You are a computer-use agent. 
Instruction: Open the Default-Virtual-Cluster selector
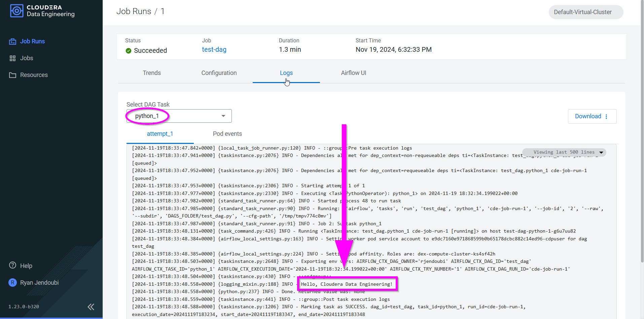pyautogui.click(x=585, y=12)
